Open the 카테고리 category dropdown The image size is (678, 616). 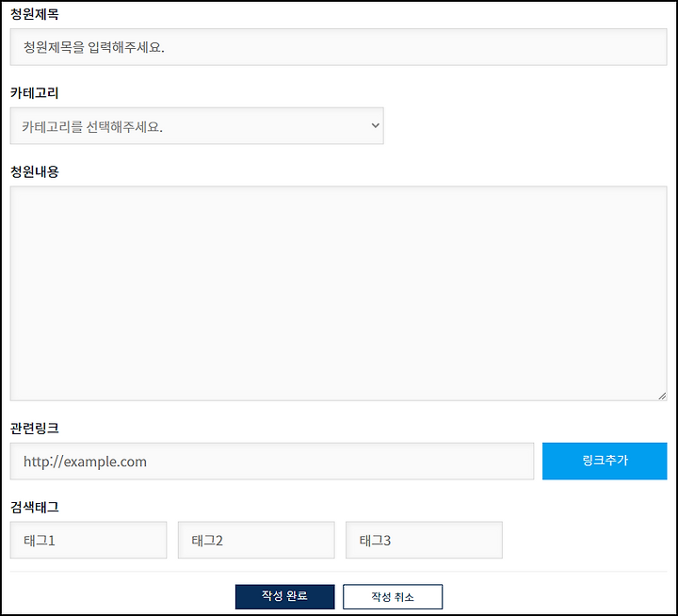[197, 126]
